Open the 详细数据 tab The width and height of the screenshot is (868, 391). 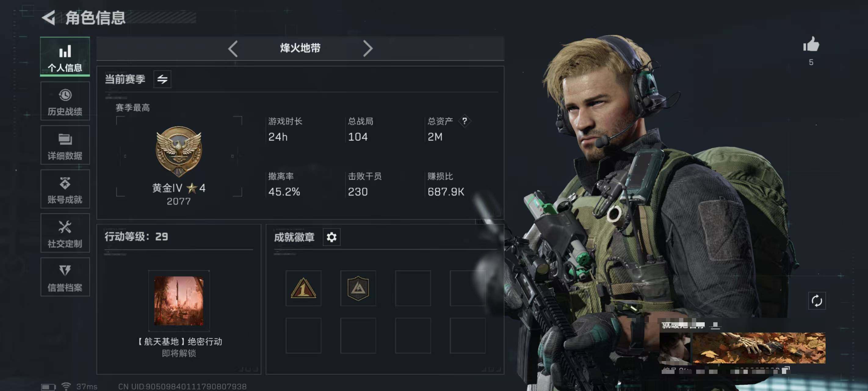65,145
